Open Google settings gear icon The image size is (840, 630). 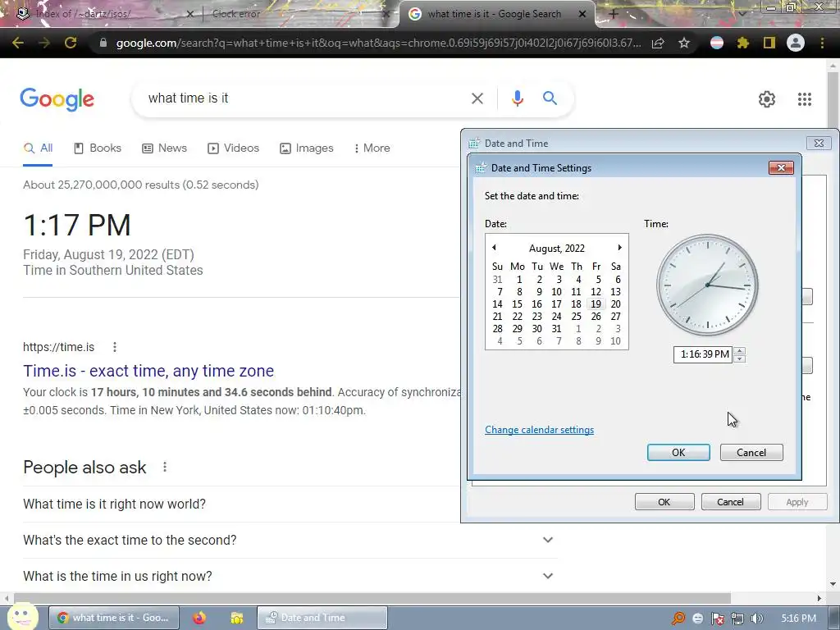(x=767, y=99)
